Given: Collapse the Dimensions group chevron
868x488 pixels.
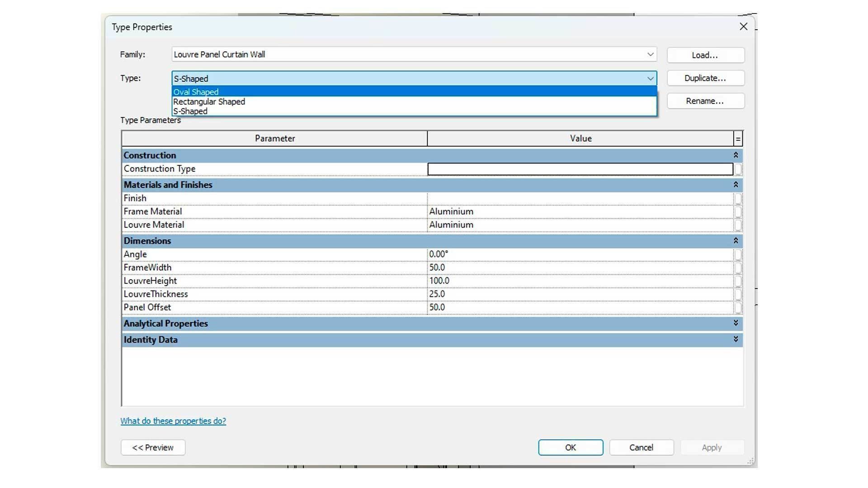Looking at the screenshot, I should coord(736,241).
